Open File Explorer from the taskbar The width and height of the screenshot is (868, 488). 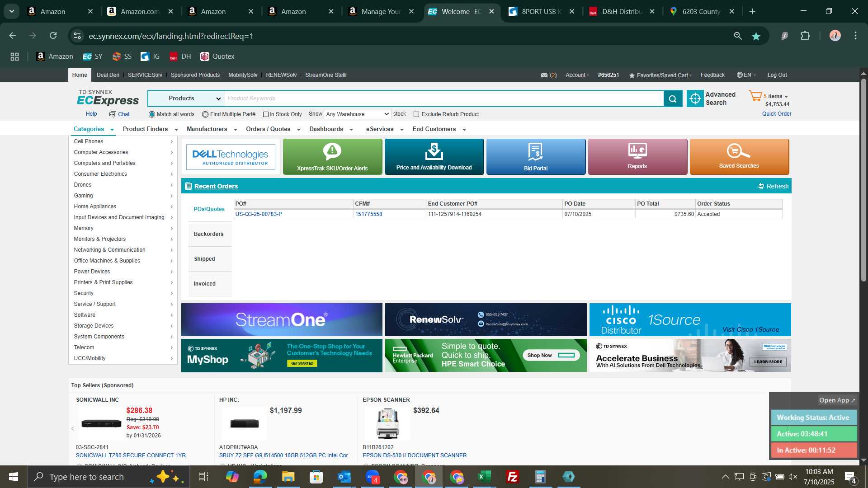point(288,477)
